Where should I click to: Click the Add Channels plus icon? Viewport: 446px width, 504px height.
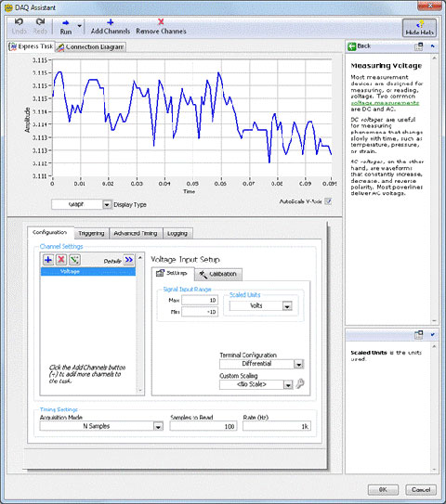111,22
